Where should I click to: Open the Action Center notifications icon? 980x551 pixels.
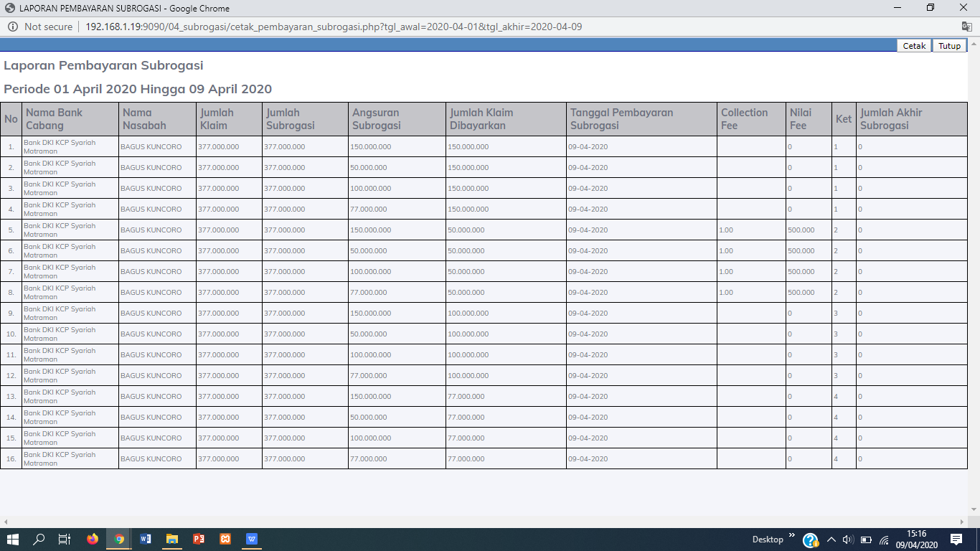[x=956, y=539]
